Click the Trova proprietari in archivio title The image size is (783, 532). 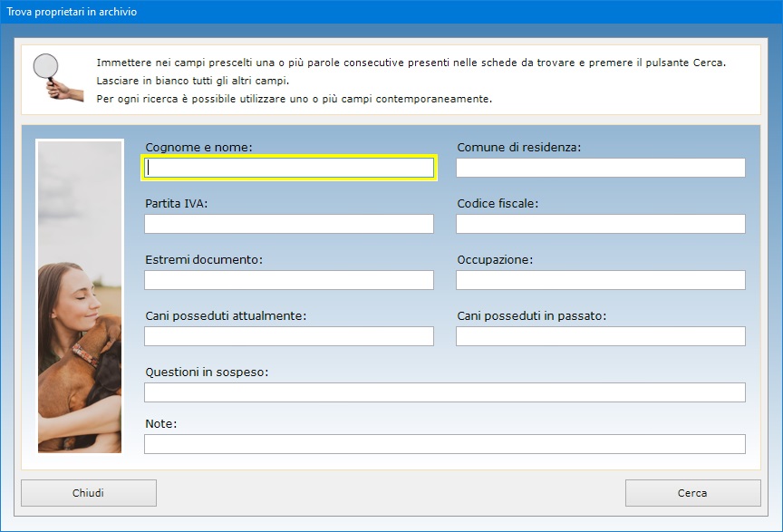72,12
